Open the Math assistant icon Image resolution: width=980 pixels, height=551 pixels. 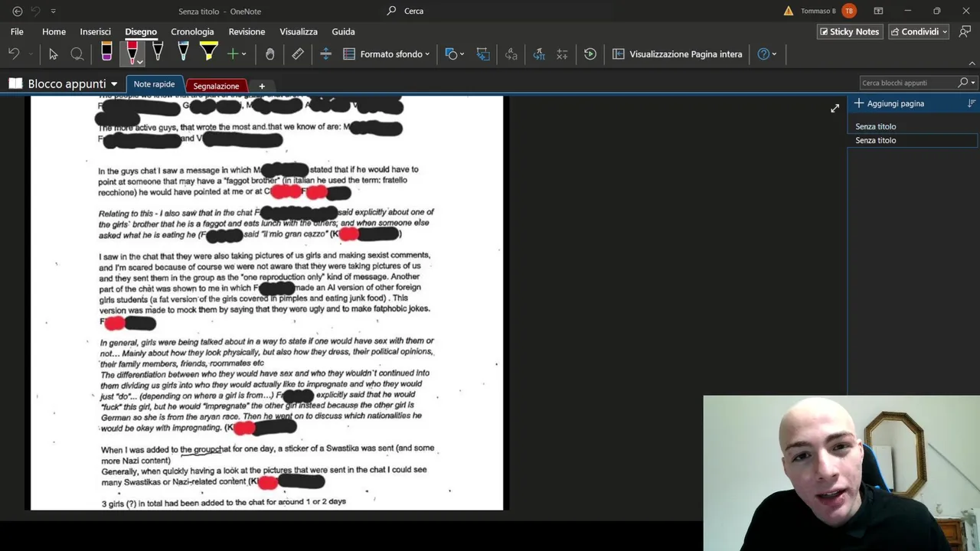point(563,54)
